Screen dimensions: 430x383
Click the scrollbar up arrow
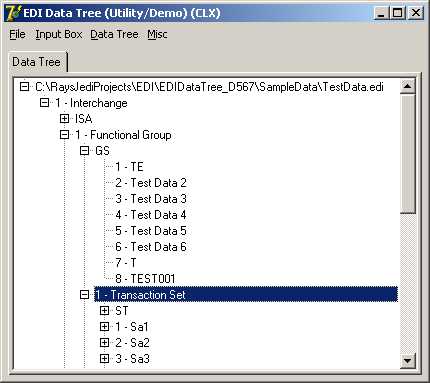coord(408,87)
